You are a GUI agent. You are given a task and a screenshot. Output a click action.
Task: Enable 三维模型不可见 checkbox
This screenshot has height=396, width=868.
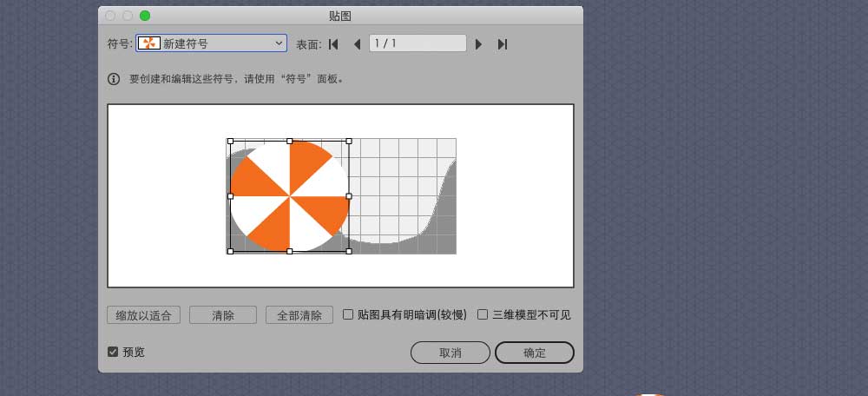(483, 314)
